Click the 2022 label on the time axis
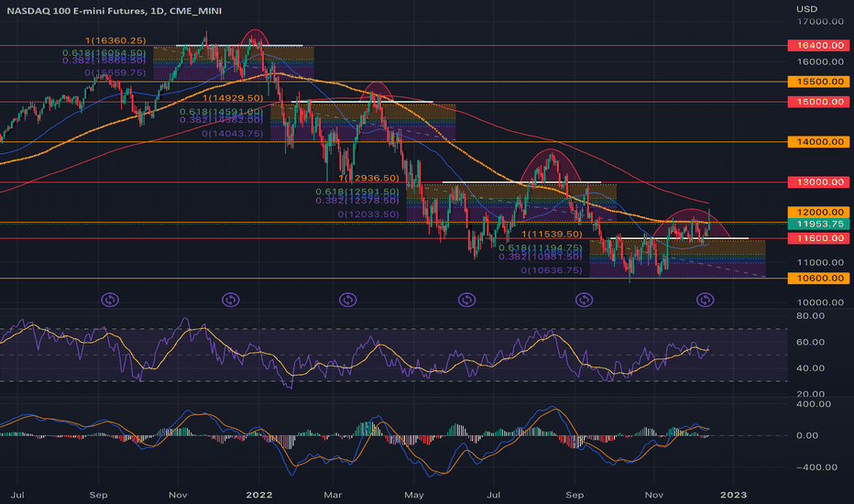 tap(258, 495)
